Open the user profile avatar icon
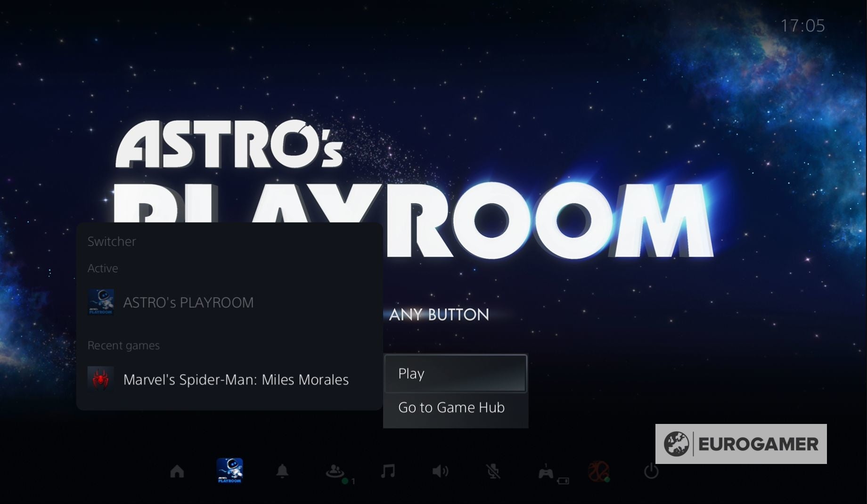Screen dimensions: 867x504 (599, 471)
